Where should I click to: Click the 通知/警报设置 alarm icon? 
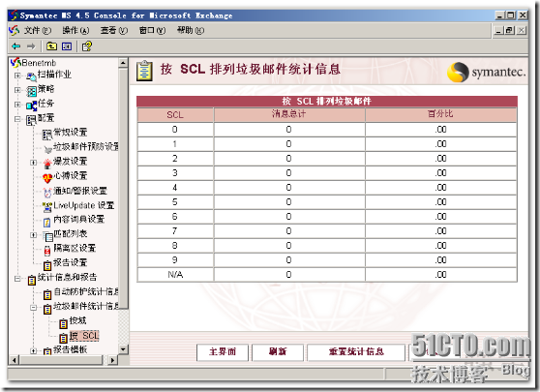(47, 193)
